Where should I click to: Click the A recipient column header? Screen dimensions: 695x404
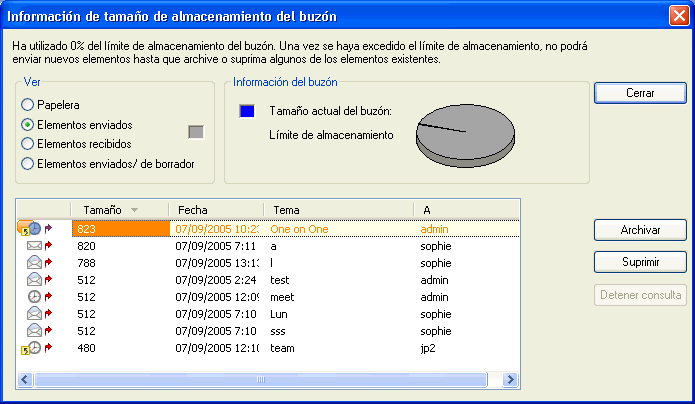[x=466, y=210]
